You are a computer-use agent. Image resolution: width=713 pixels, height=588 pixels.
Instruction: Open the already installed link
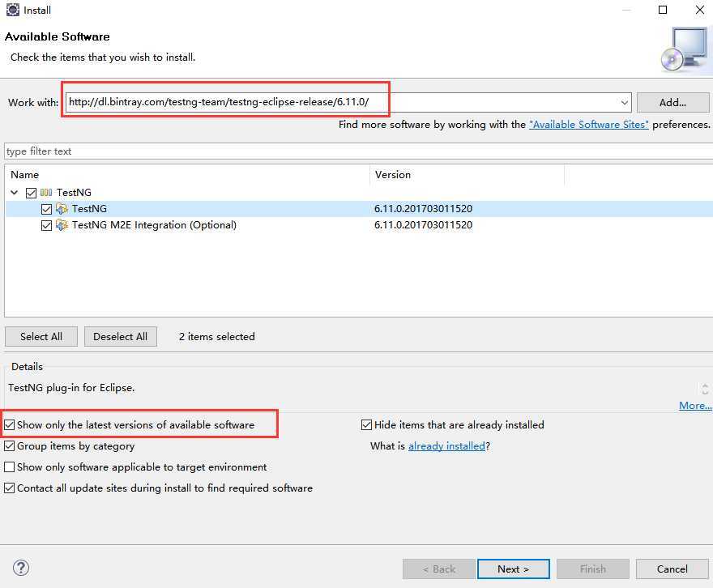coord(446,446)
